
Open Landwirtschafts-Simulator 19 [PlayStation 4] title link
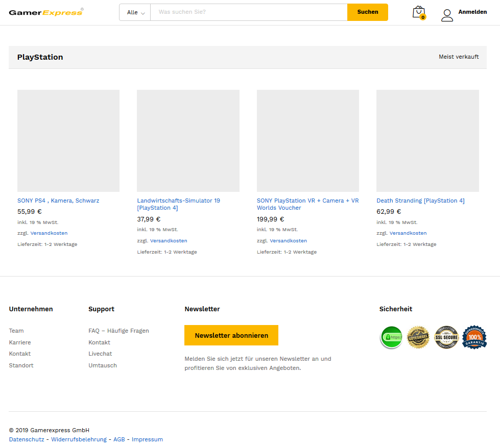click(179, 204)
